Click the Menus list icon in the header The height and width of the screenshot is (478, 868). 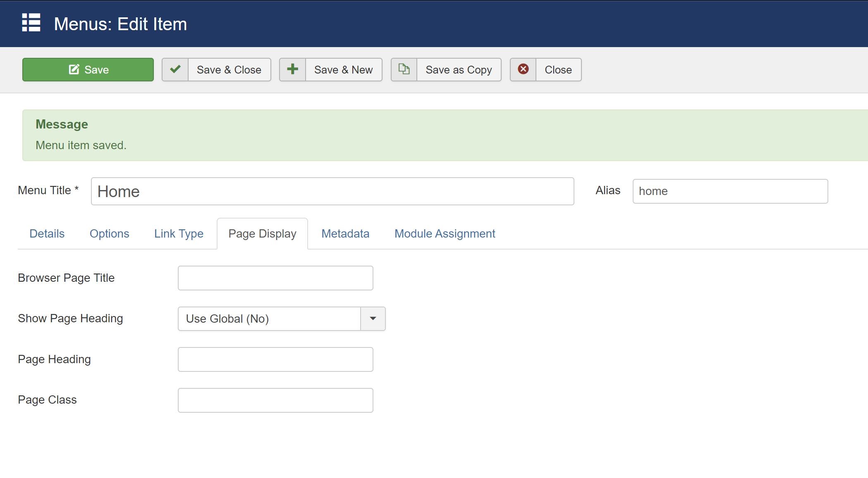pyautogui.click(x=31, y=24)
